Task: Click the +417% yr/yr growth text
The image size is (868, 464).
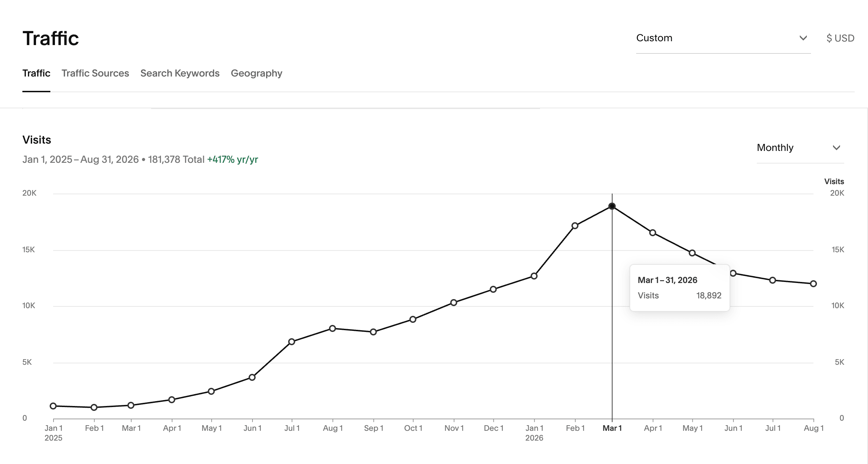Action: [233, 160]
